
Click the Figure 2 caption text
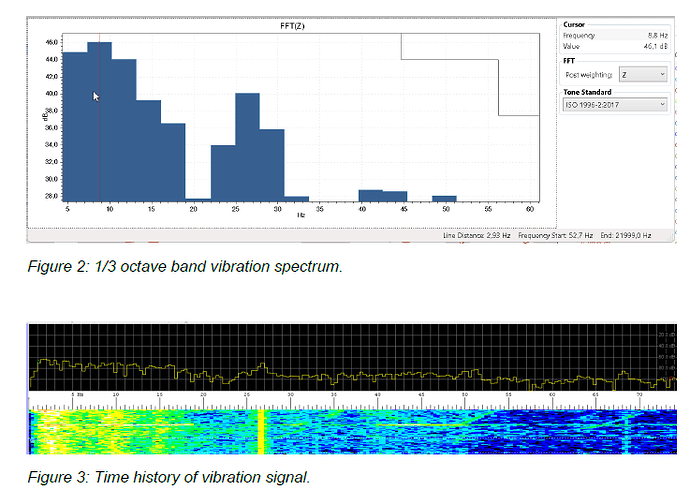(162, 267)
